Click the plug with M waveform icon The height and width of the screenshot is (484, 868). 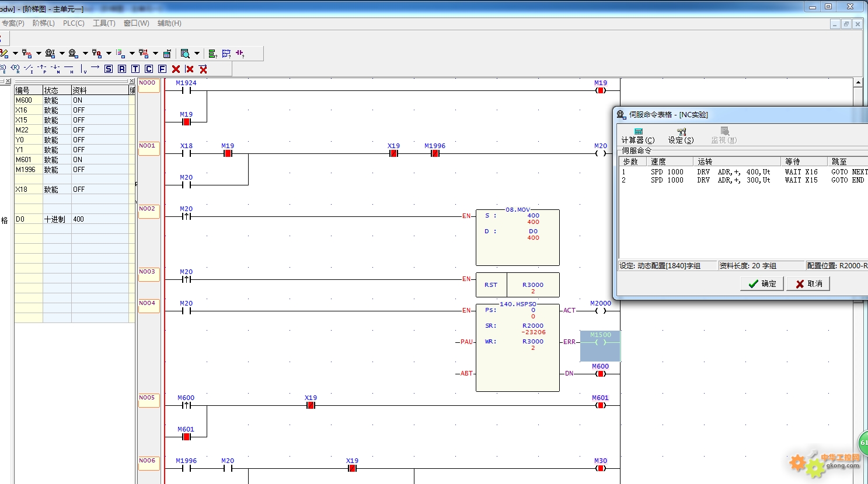(144, 54)
